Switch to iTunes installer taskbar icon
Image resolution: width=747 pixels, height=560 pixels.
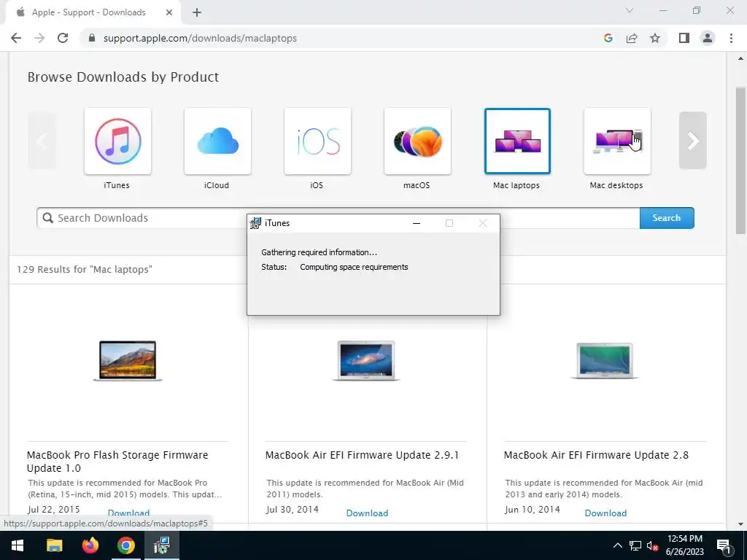(x=162, y=545)
